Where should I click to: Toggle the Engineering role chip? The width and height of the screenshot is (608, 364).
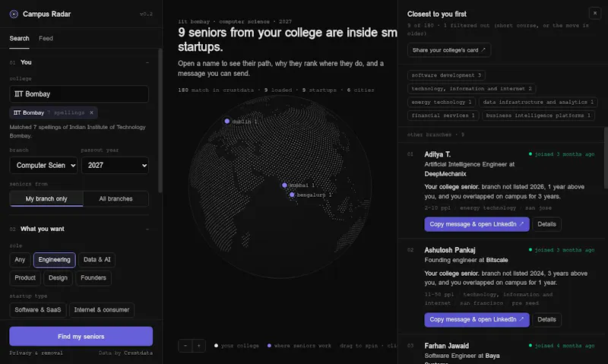tap(54, 260)
